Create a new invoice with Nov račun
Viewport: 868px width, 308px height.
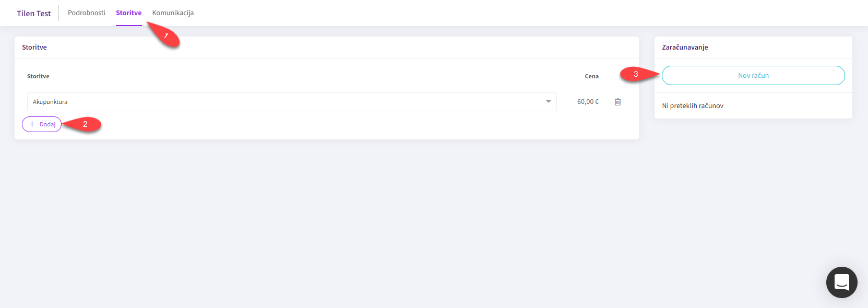tap(753, 76)
